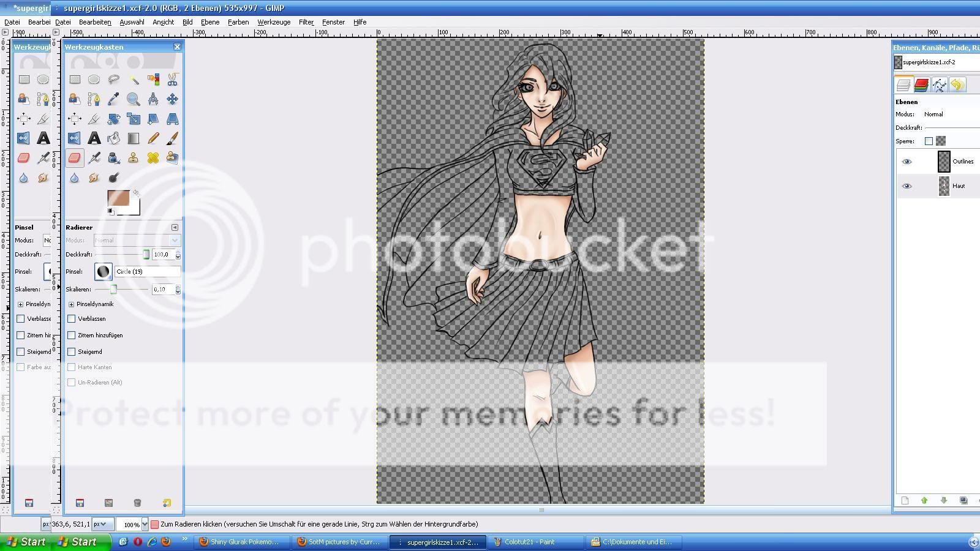Open the Auswahl menu
This screenshot has height=551, width=980.
[x=132, y=22]
